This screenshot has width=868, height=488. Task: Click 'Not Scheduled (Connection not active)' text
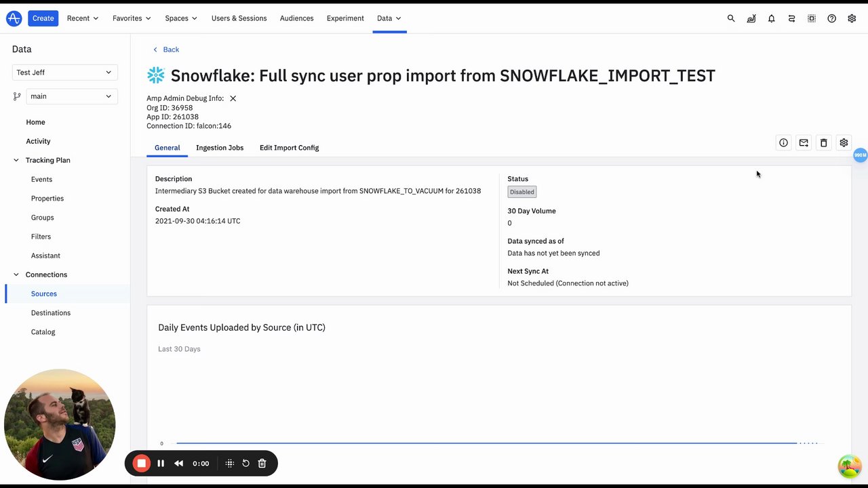pos(568,283)
